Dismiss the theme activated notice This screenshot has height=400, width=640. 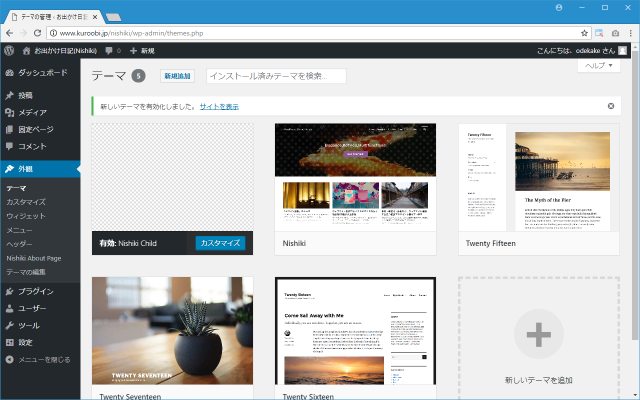611,106
